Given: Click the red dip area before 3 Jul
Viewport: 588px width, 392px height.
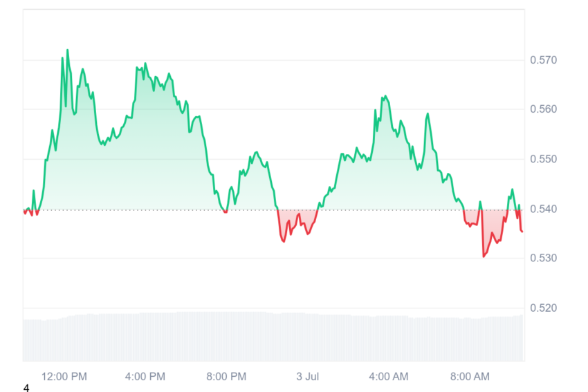Looking at the screenshot, I should 297,222.
